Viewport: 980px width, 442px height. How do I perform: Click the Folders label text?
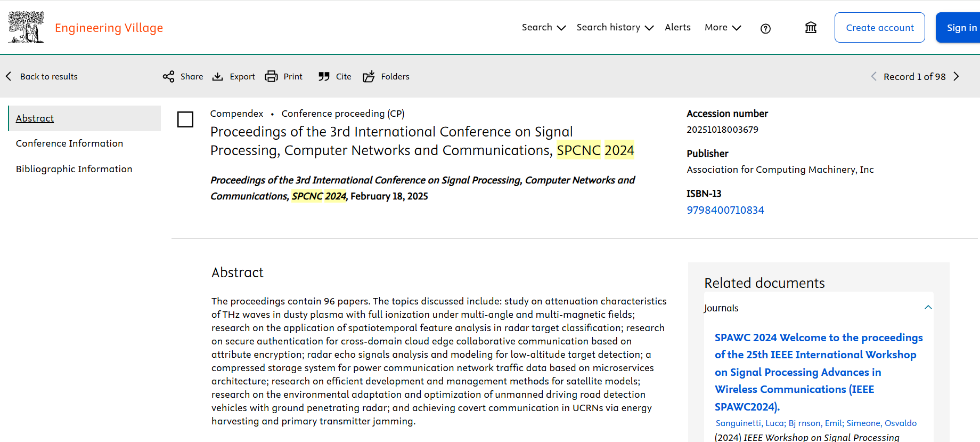click(x=395, y=76)
